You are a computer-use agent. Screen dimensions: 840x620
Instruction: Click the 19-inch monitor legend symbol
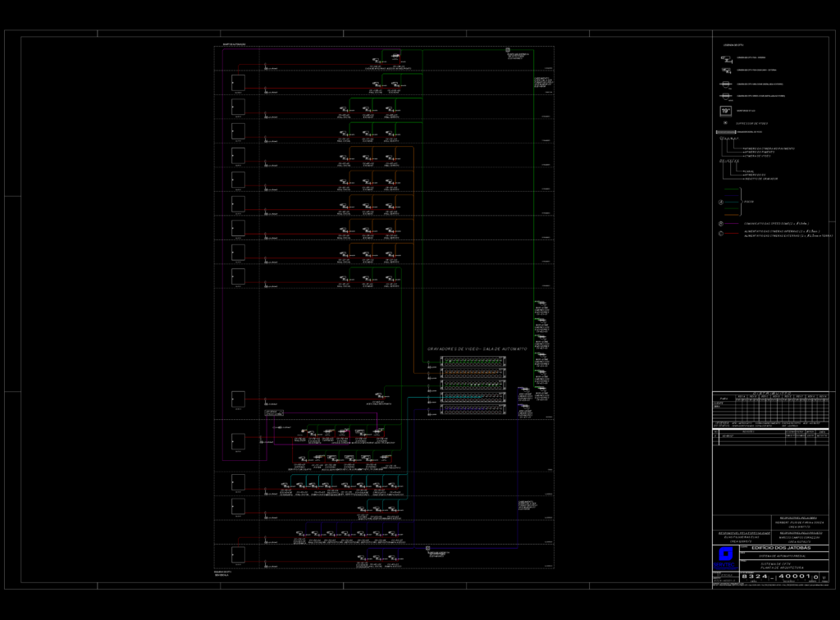point(726,112)
